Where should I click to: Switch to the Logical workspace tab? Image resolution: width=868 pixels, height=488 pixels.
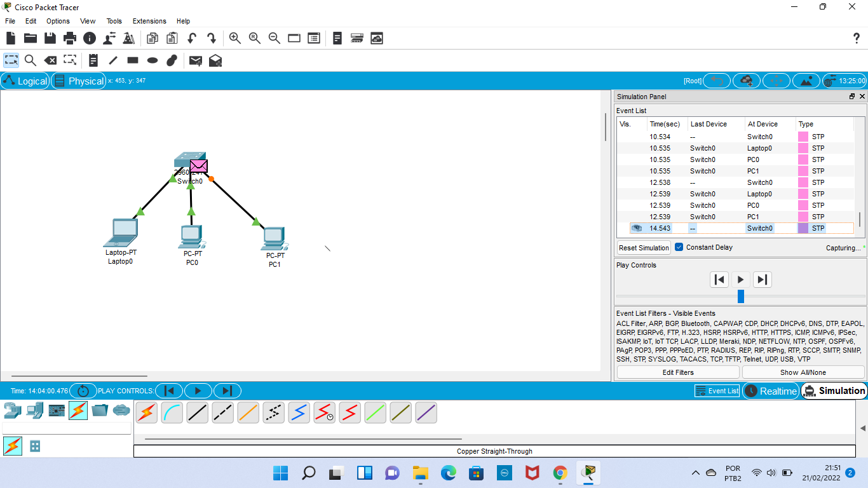tap(25, 81)
